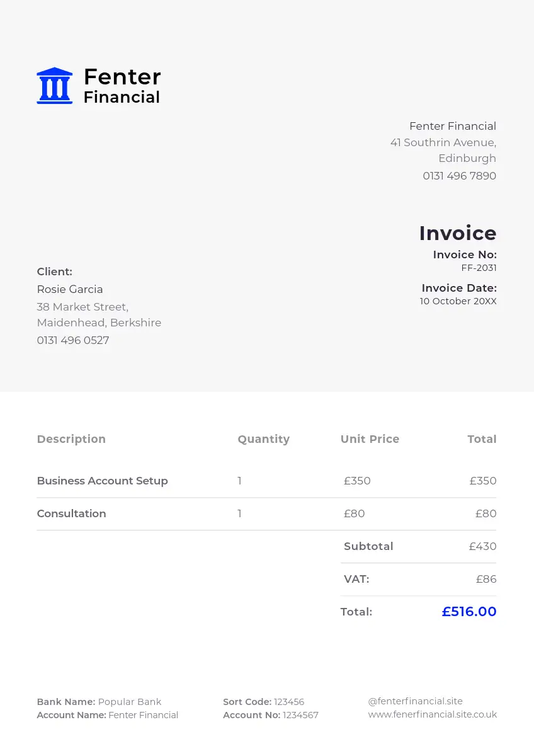This screenshot has height=756, width=534.
Task: Click the @fenterfinancial.site handle
Action: click(415, 701)
